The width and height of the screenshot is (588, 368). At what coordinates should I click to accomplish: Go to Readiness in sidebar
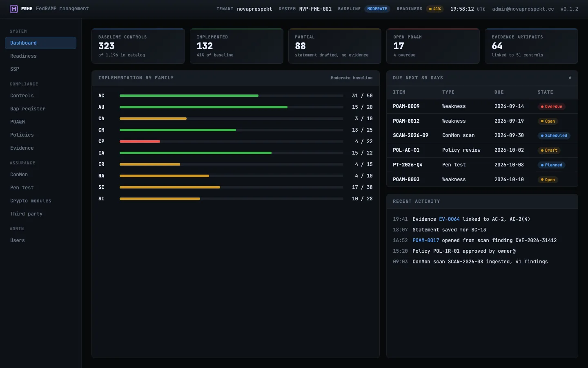pyautogui.click(x=40, y=56)
